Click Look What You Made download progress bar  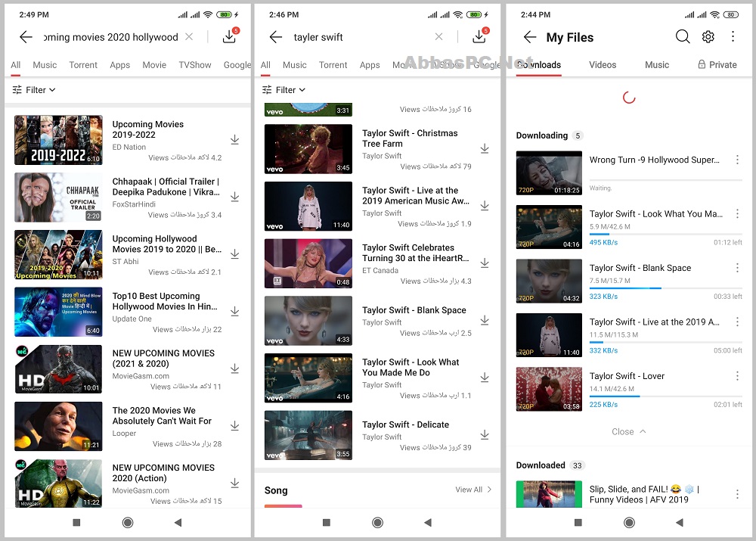click(x=665, y=234)
